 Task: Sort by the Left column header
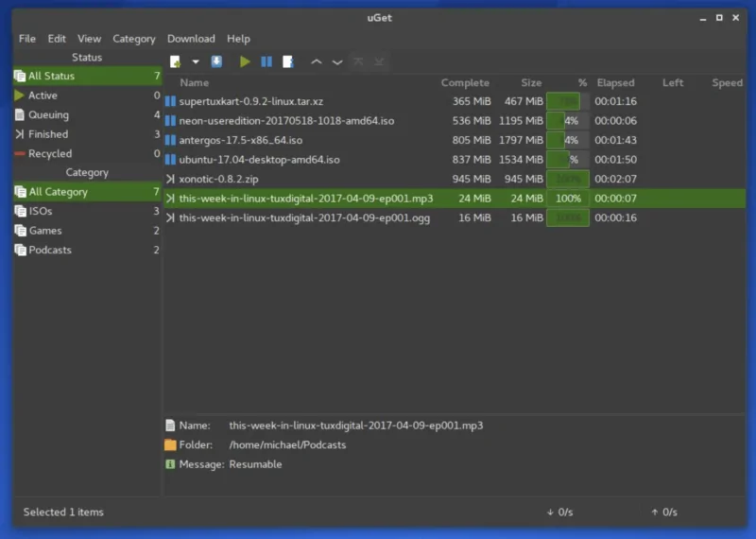[x=673, y=82]
